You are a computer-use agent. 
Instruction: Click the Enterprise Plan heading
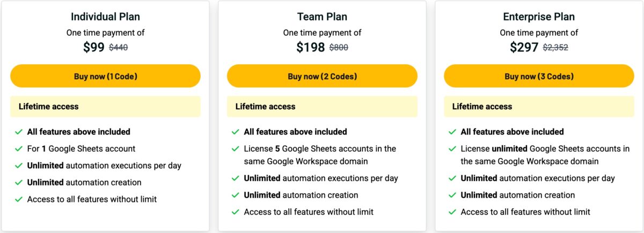click(x=539, y=17)
